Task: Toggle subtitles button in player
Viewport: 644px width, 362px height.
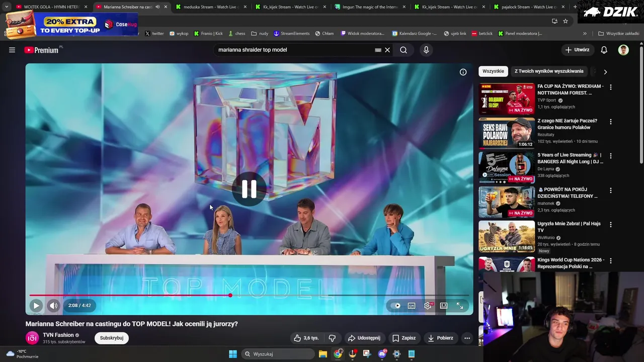Action: coord(412,305)
